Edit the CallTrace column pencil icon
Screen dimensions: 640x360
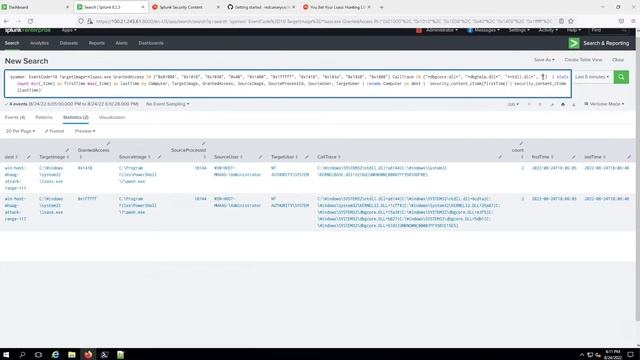pos(500,157)
